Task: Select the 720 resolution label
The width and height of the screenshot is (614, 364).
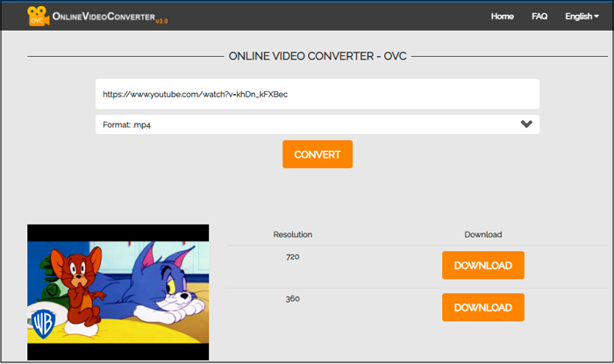Action: [x=292, y=256]
